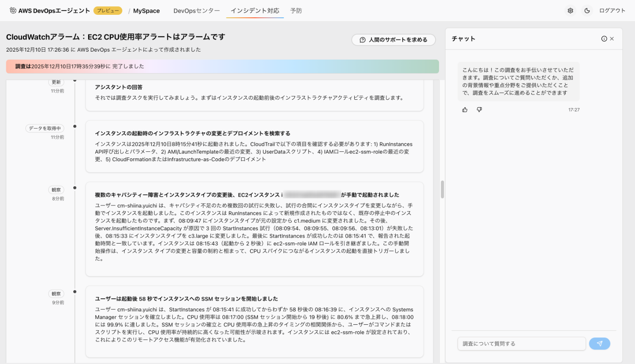Click the プレビュー badge

(x=108, y=11)
